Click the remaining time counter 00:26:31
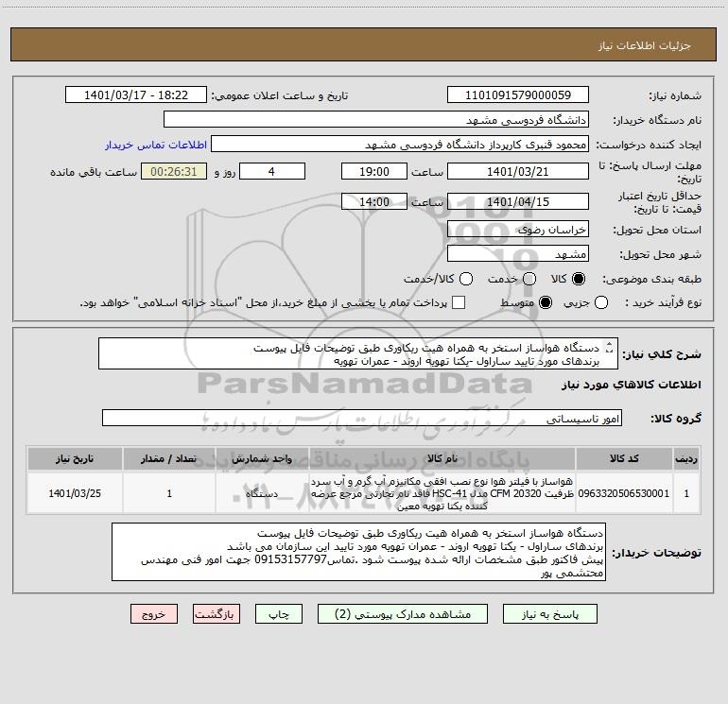The image size is (728, 704). [174, 171]
